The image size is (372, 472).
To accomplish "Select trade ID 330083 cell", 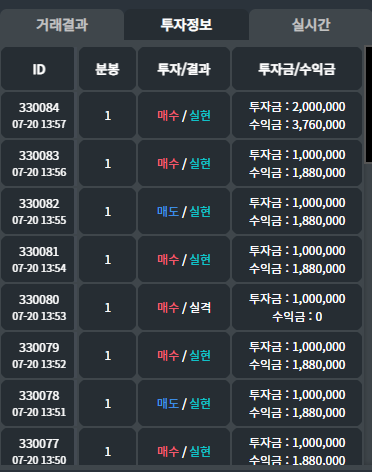I will (x=38, y=163).
